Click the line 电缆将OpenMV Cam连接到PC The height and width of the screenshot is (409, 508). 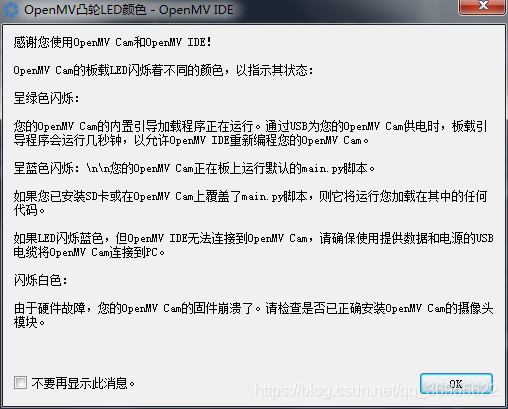point(89,252)
